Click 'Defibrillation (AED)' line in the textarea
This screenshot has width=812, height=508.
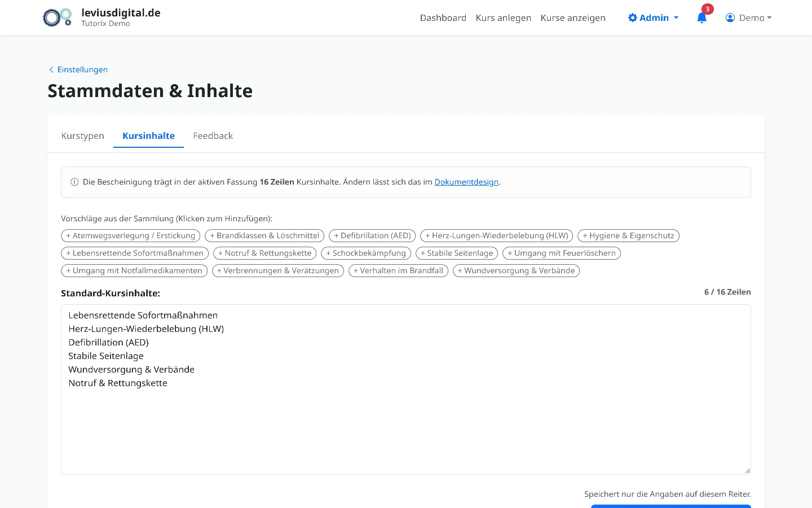pyautogui.click(x=108, y=342)
